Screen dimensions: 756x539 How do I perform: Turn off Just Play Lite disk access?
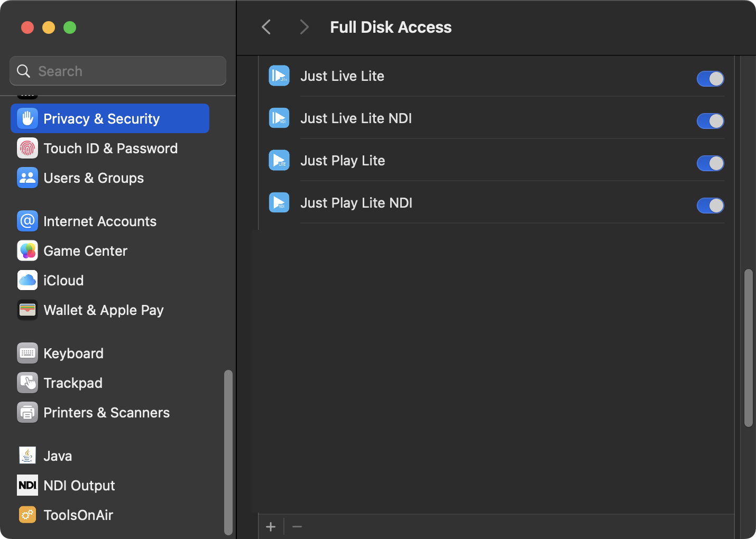click(710, 163)
